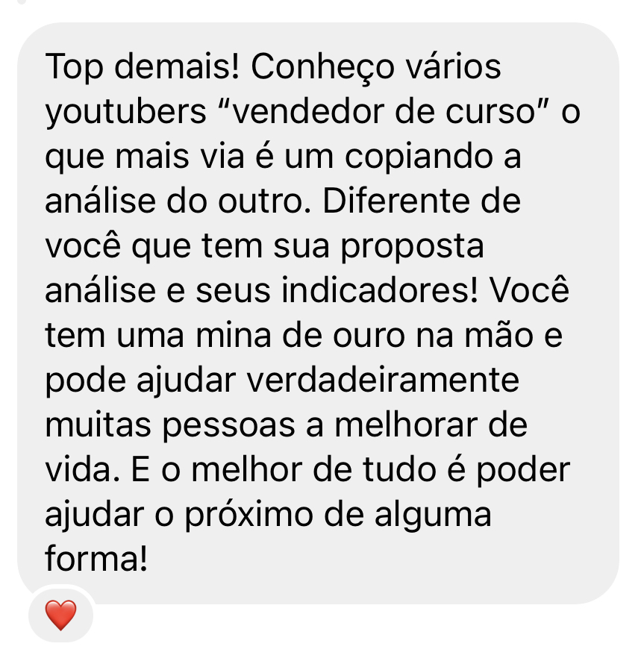Click the final word "forma!" in the message
The image size is (644, 667).
(x=96, y=558)
